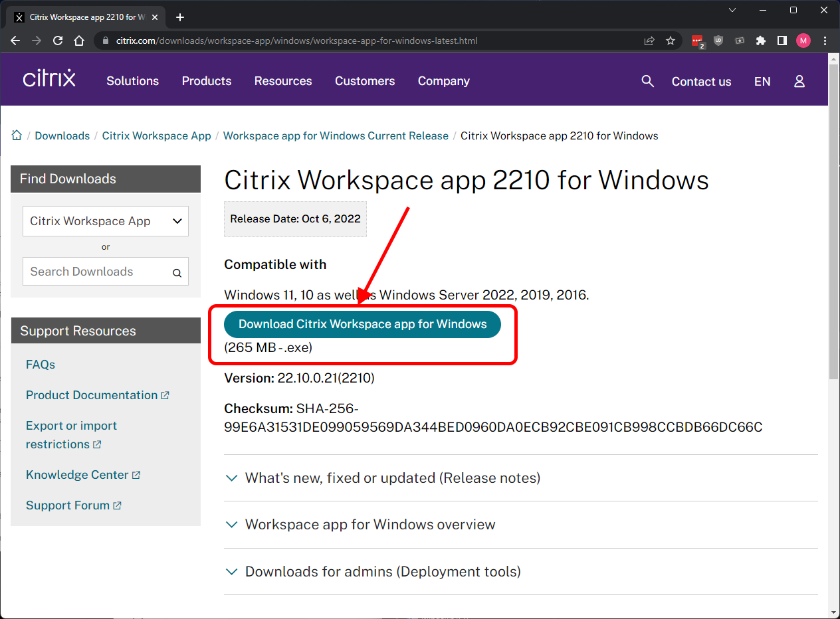Click the uBlock shield extension icon
840x619 pixels.
718,41
